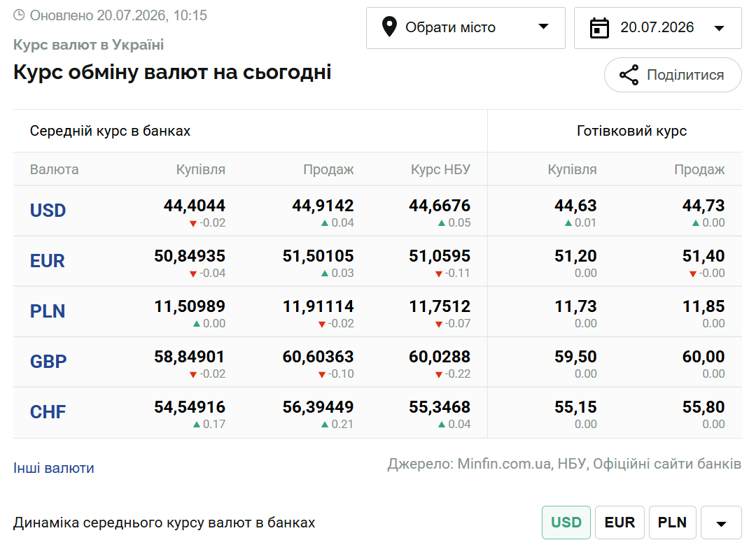Open the 20.07.2026 date dropdown
Viewport: 756px width, 554px height.
pyautogui.click(x=657, y=28)
